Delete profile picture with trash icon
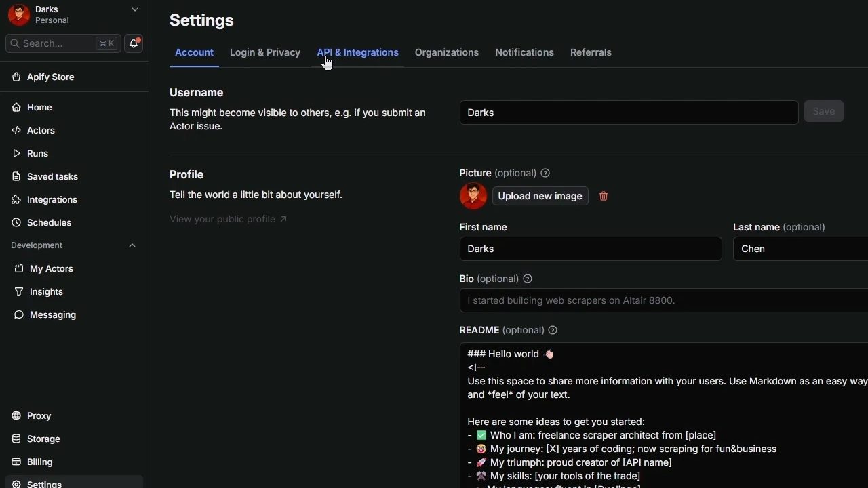The image size is (868, 488). click(604, 196)
